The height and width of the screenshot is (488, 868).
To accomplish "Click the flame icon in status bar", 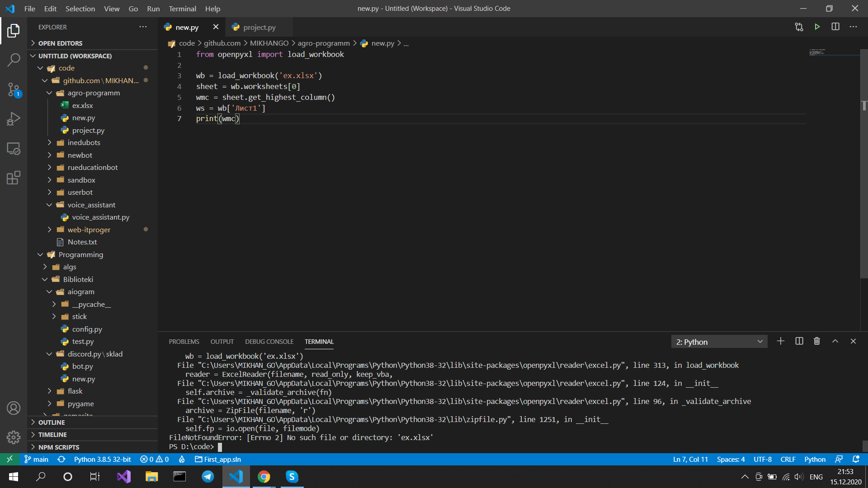I will pos(182,459).
